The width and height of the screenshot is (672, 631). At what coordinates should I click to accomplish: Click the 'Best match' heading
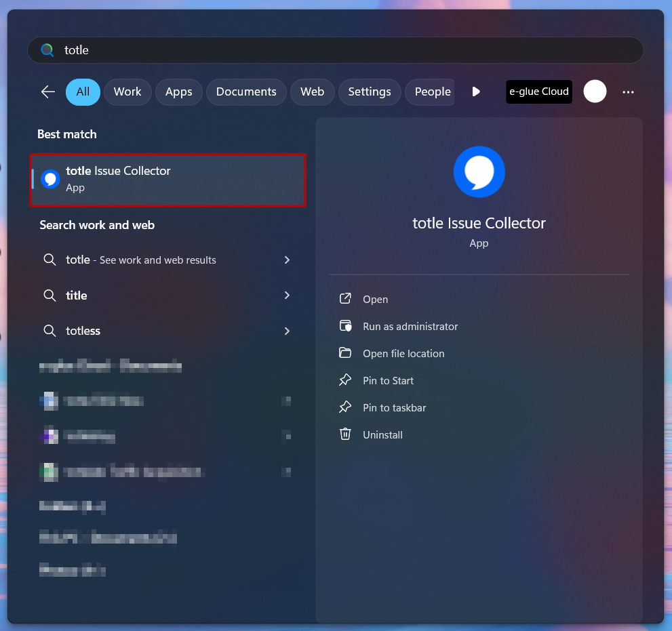[67, 134]
